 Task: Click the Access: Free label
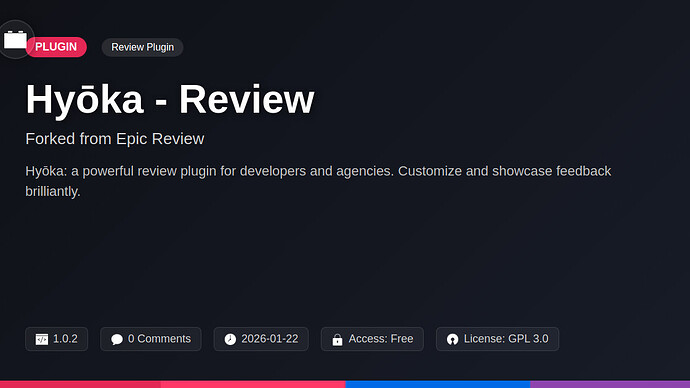[x=381, y=339]
